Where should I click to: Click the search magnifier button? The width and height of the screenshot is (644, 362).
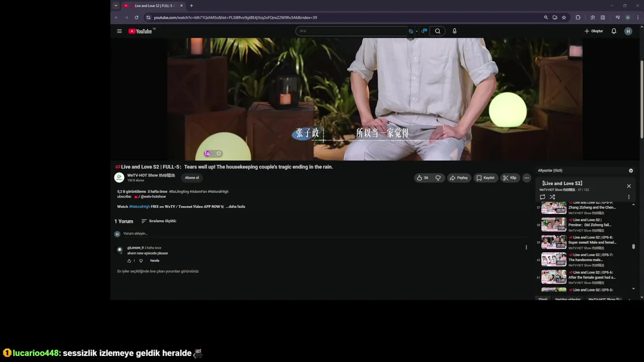438,31
